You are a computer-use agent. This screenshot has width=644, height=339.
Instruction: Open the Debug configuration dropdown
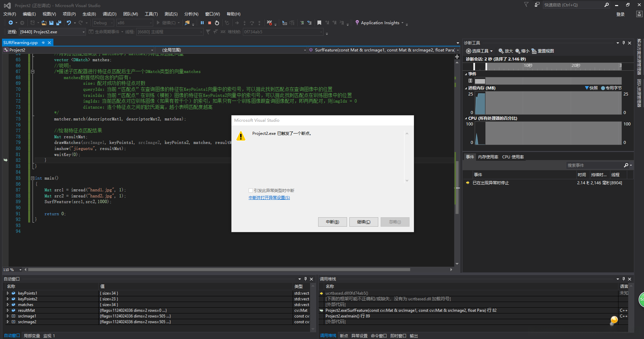(103, 23)
